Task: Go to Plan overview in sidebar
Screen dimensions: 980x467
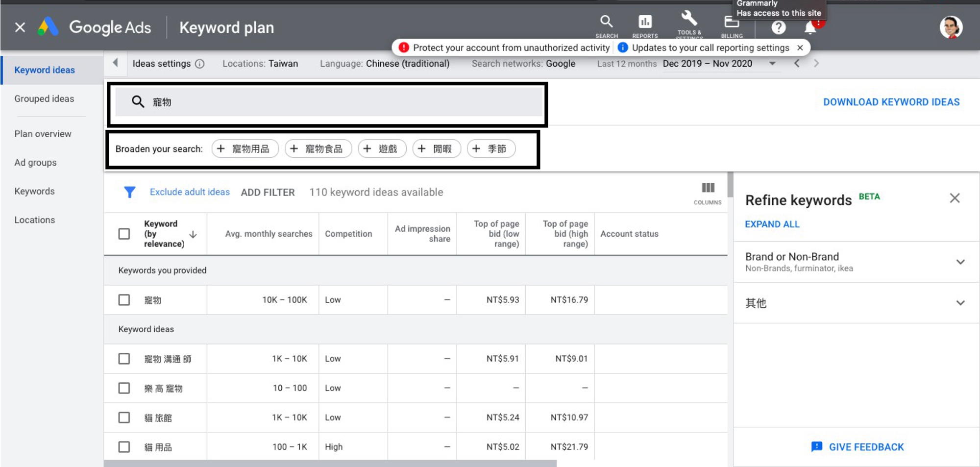Action: tap(43, 134)
